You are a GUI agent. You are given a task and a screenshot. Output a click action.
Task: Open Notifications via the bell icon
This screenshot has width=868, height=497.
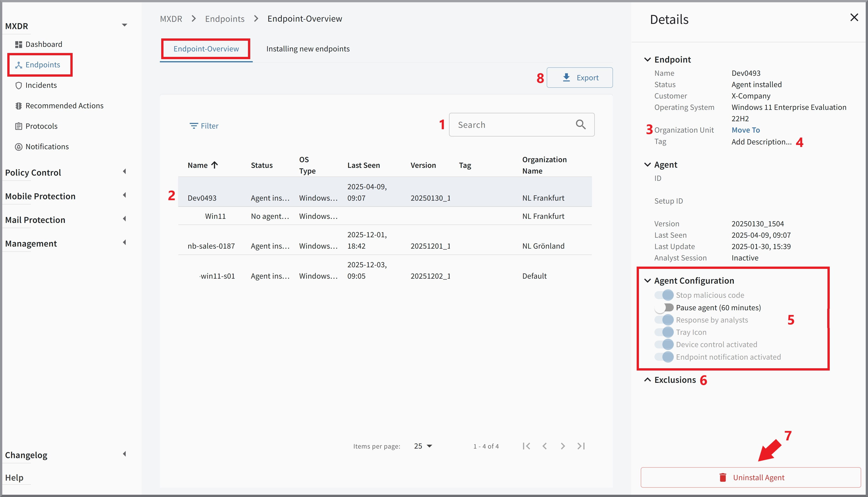tap(19, 146)
